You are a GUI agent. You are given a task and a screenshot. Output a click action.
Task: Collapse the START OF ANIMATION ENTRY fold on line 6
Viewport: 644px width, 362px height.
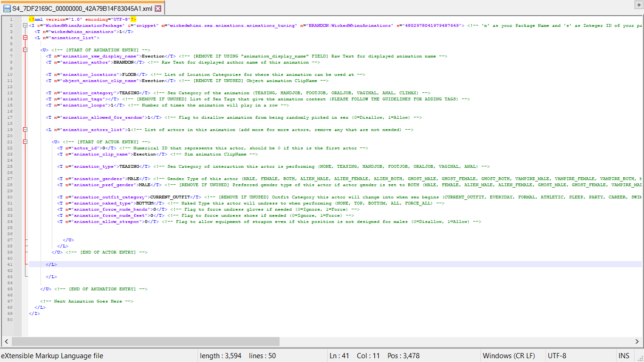click(25, 50)
